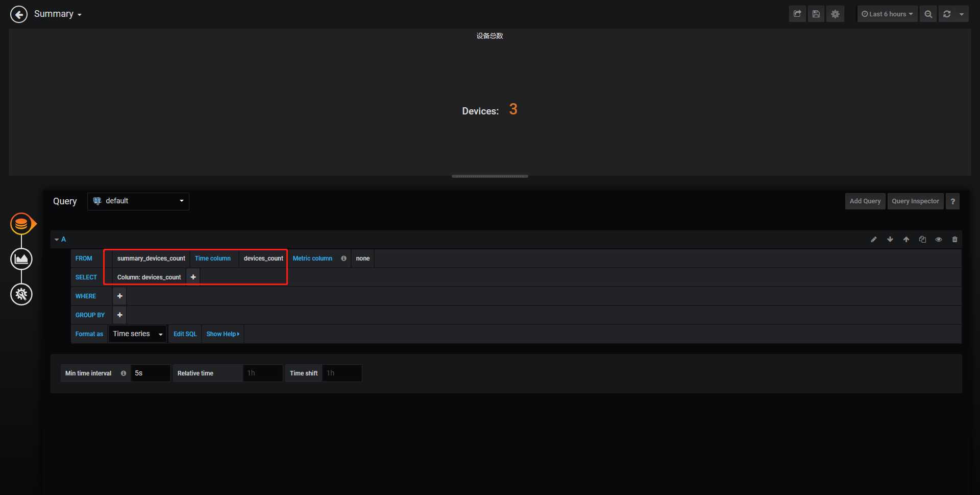Viewport: 980px width, 495px height.
Task: Click the 设备总数 panel title
Action: tap(490, 36)
